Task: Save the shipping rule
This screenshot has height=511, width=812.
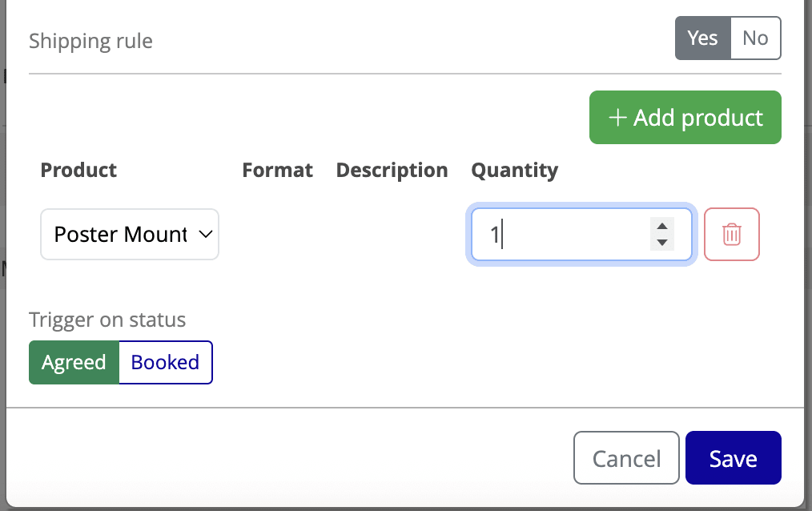Action: click(733, 457)
